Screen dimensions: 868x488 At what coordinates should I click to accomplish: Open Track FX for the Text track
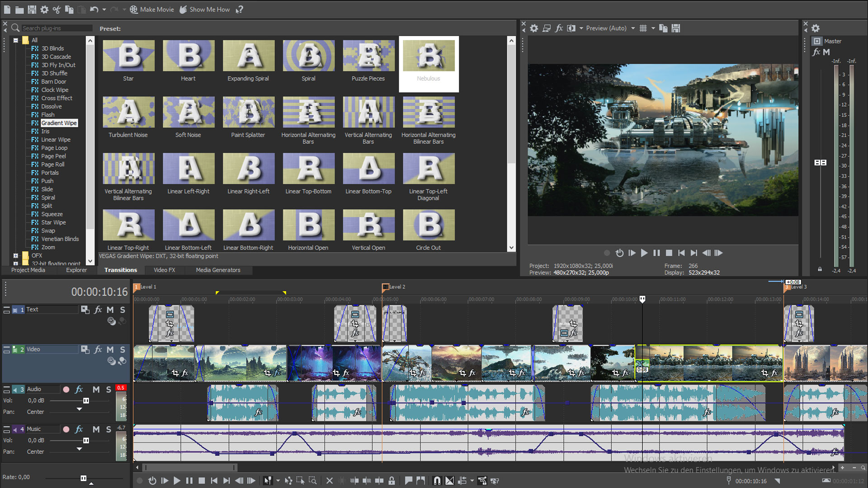pyautogui.click(x=98, y=310)
